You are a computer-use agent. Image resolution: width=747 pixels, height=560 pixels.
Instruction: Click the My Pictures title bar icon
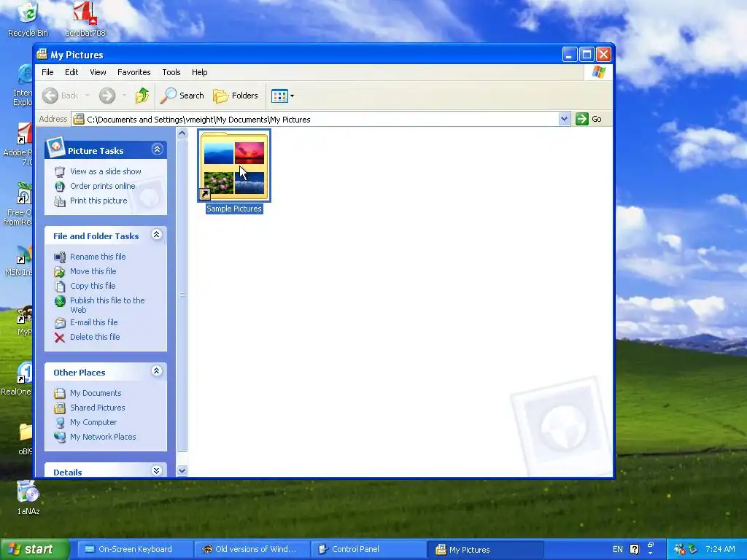click(x=42, y=54)
